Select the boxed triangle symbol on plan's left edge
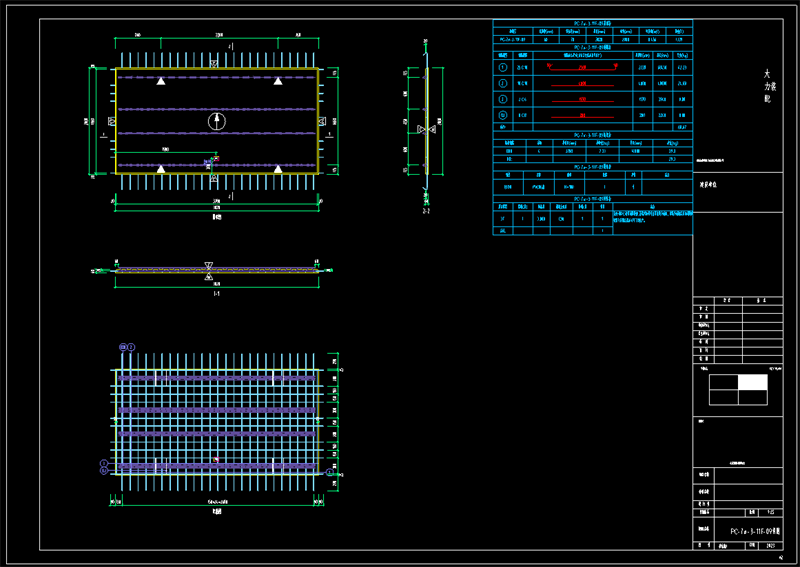800x567 pixels. point(112,121)
